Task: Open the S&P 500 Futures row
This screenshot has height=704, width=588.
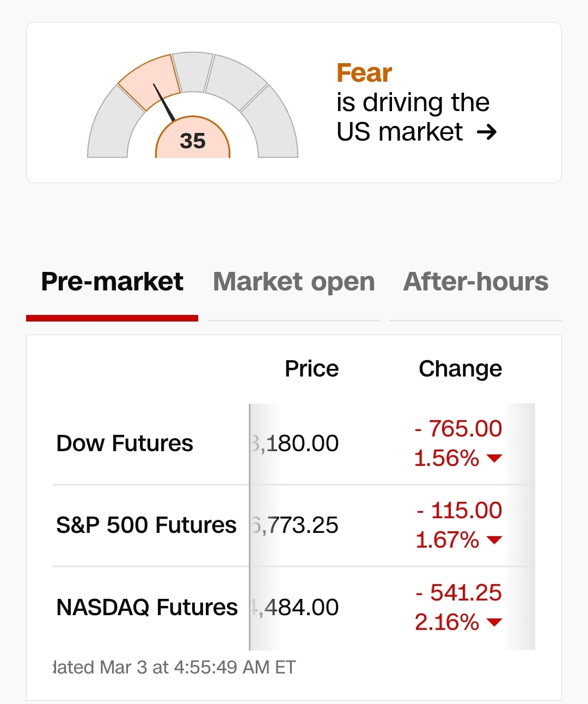Action: coord(146,525)
